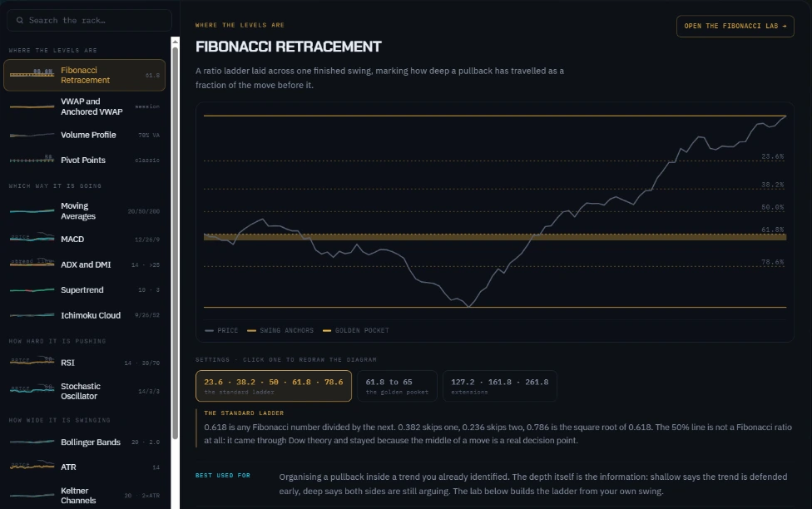812x509 pixels.
Task: Click the Moving Averages sparkline thumbnail
Action: (x=32, y=210)
